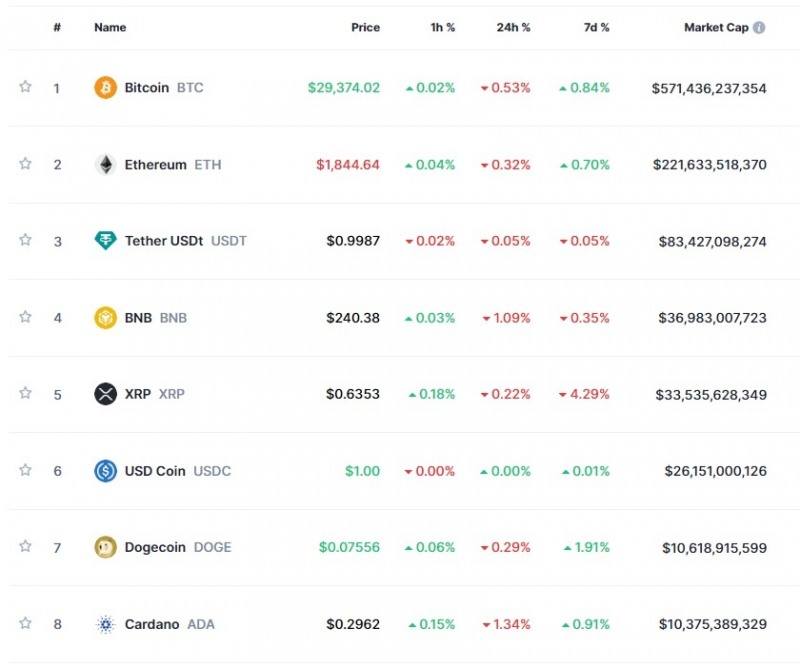Click the Ethereum diamond logo icon
The width and height of the screenshot is (800, 667).
tap(105, 165)
